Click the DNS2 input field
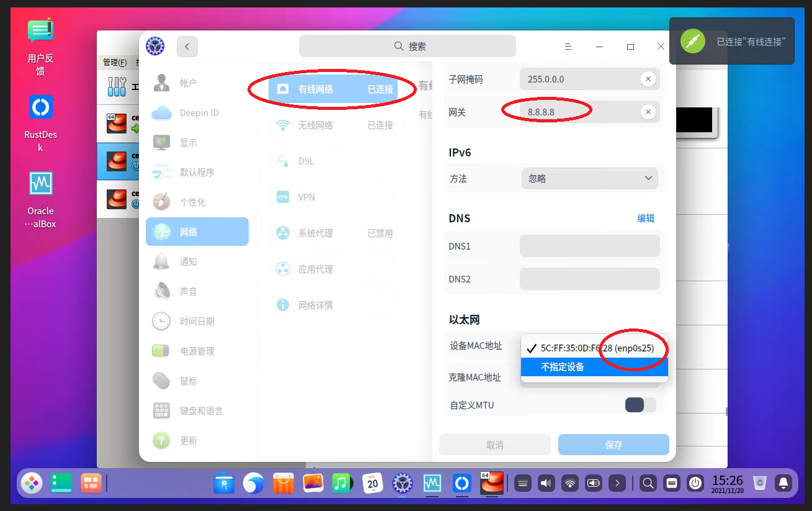Screen dimensions: 812x511 click(590, 279)
